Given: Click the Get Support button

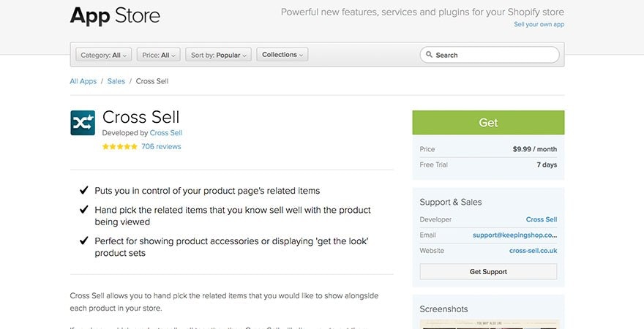Looking at the screenshot, I should [488, 271].
